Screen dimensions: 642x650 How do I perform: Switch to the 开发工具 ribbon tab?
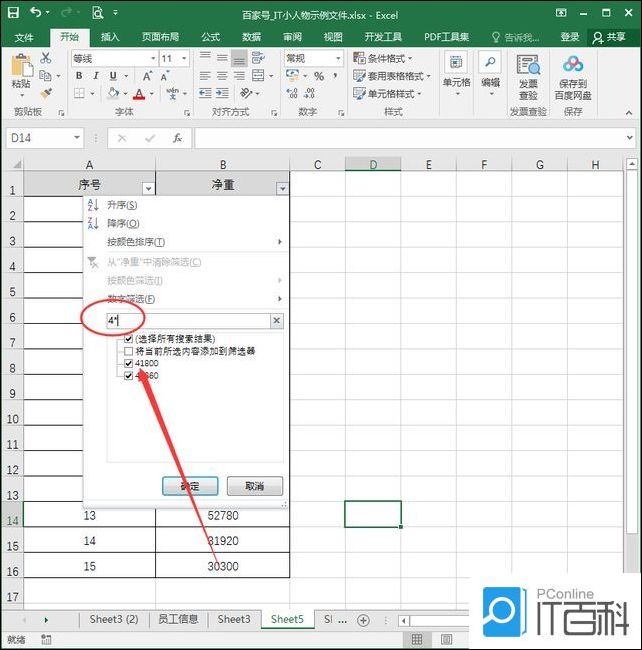point(383,37)
